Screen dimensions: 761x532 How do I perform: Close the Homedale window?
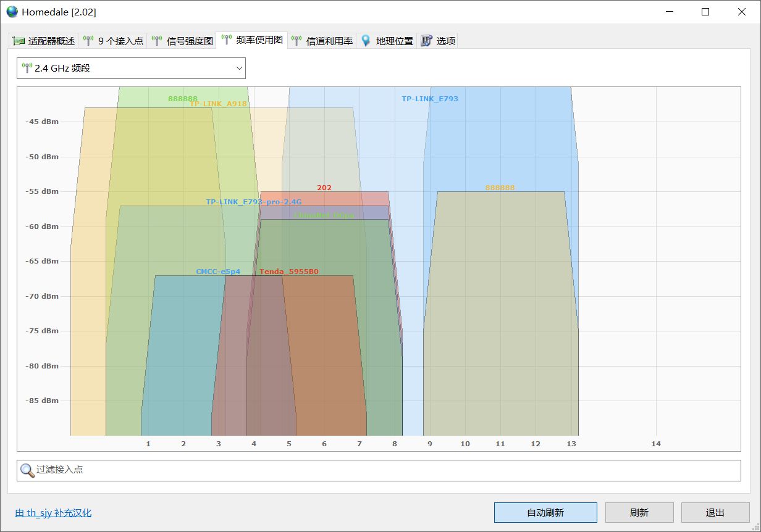click(742, 12)
